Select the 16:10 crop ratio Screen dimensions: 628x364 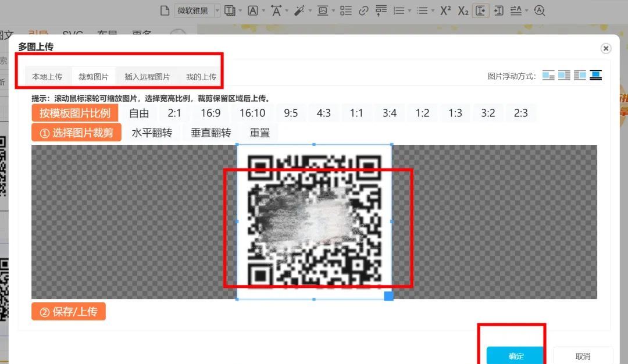pyautogui.click(x=252, y=113)
